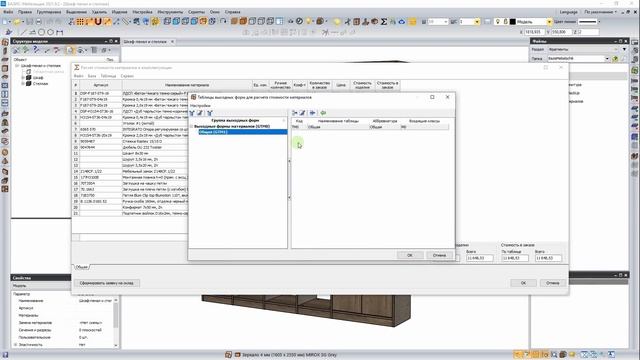Image resolution: width=640 pixels, height=360 pixels.
Task: Click the yellow gear toolbar icon
Action: pyautogui.click(x=155, y=21)
